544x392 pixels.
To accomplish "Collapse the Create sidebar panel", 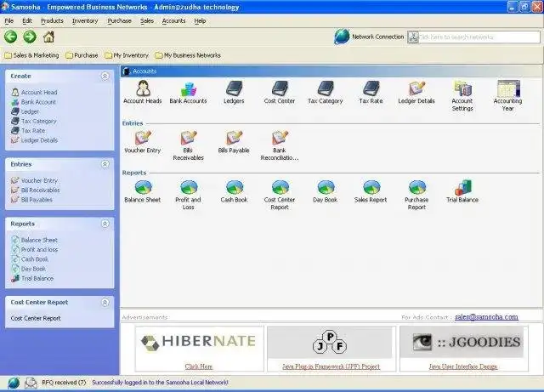I will tap(105, 76).
